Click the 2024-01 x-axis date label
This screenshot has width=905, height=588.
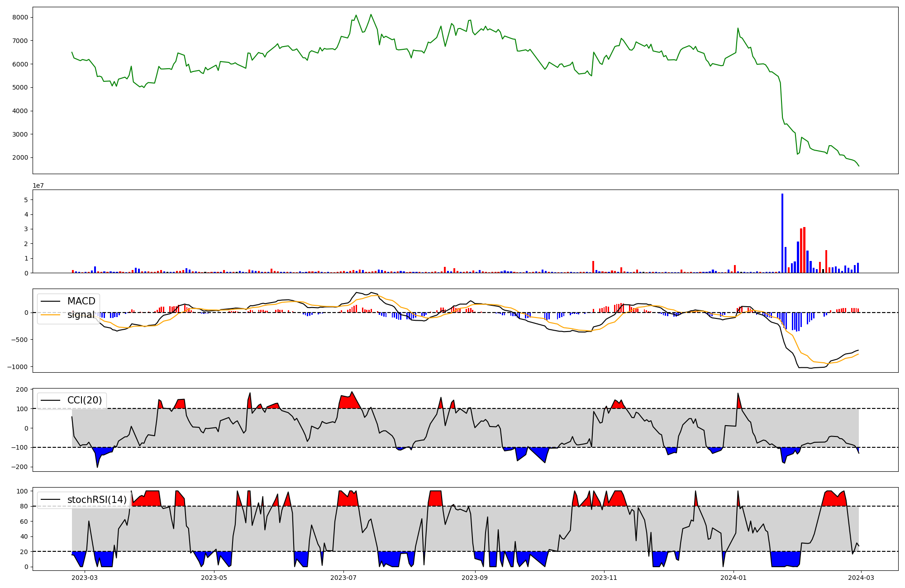tap(733, 578)
